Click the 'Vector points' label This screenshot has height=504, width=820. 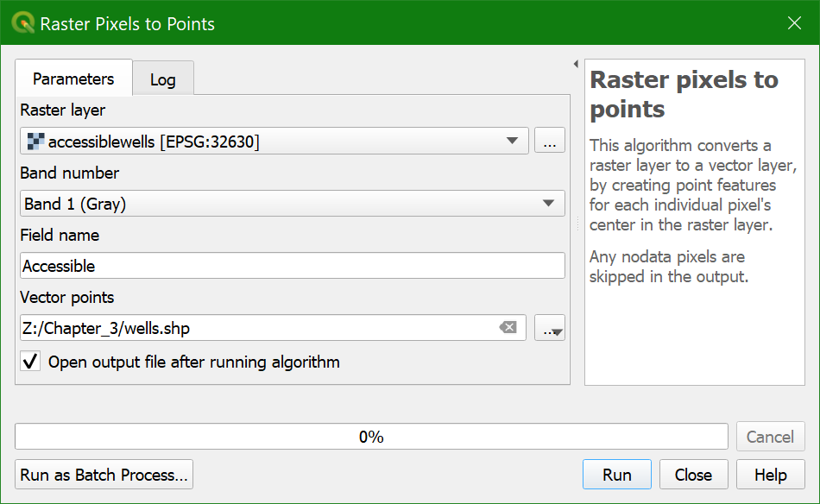pos(67,298)
